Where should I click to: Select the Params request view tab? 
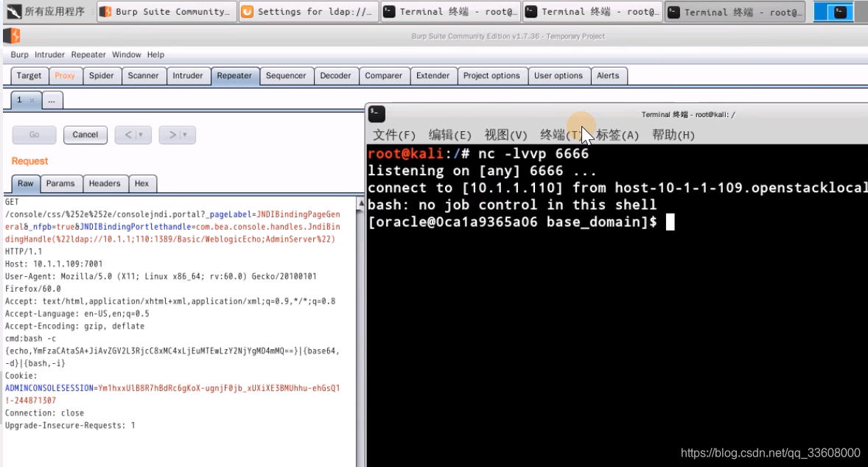click(x=60, y=183)
